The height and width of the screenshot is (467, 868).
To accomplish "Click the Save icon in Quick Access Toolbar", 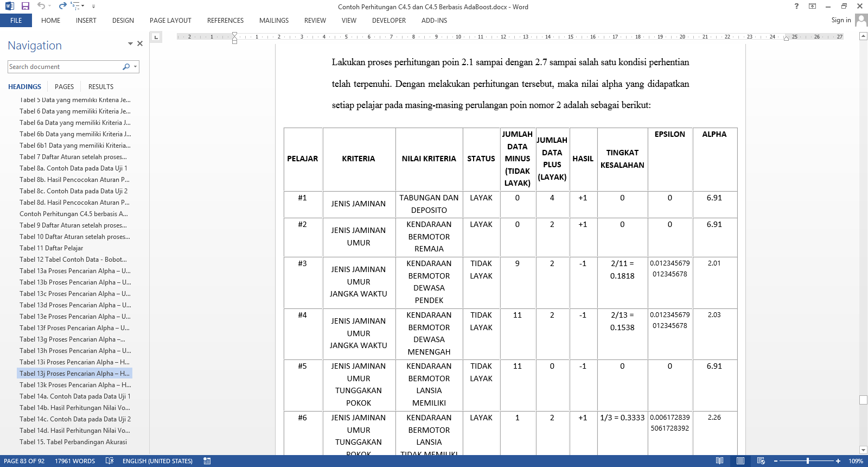I will [25, 6].
